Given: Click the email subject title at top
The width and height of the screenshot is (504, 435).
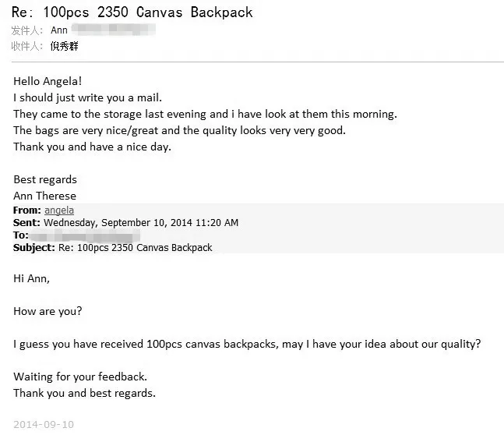Looking at the screenshot, I should [131, 12].
